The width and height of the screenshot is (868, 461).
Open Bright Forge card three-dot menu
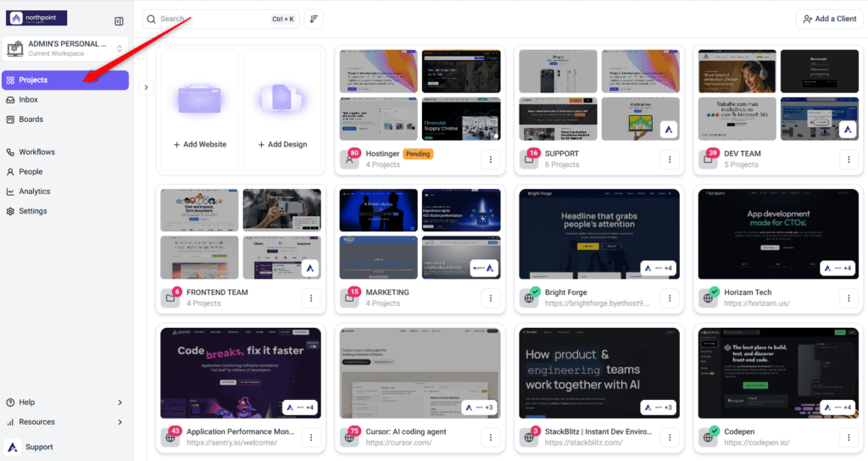(670, 297)
